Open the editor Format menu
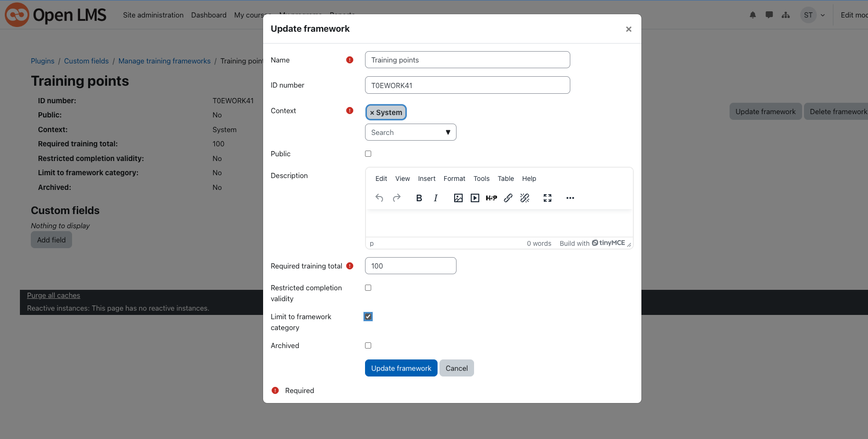Image resolution: width=868 pixels, height=439 pixels. pyautogui.click(x=454, y=179)
